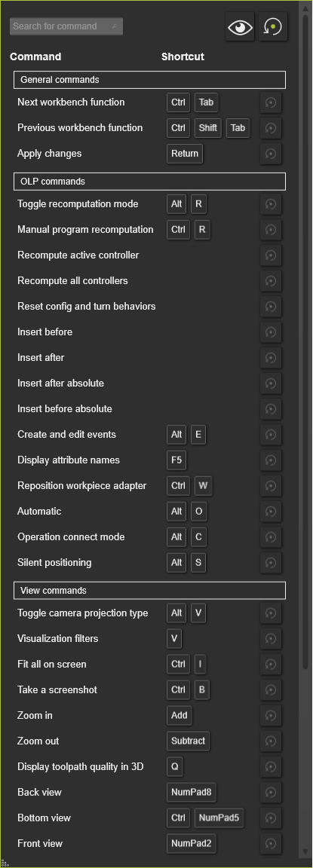Viewport: 313px width, 868px height.
Task: Click the Search for command field
Action: coord(66,26)
